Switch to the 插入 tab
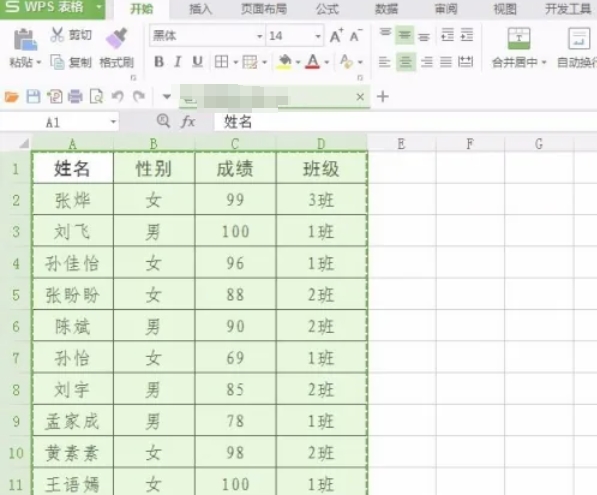Screen dimensions: 597x495 [201, 9]
